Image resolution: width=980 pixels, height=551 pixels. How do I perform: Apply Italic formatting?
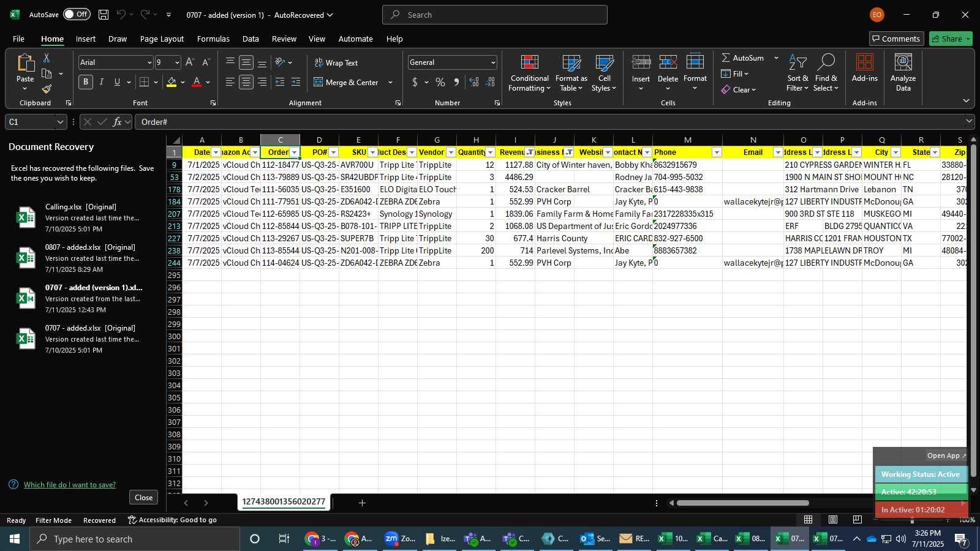click(102, 82)
